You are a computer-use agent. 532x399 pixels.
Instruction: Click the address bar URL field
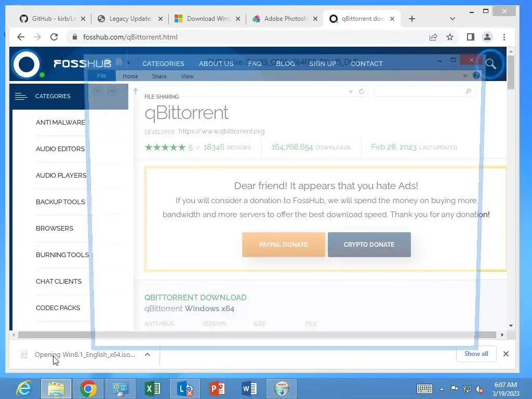(244, 37)
